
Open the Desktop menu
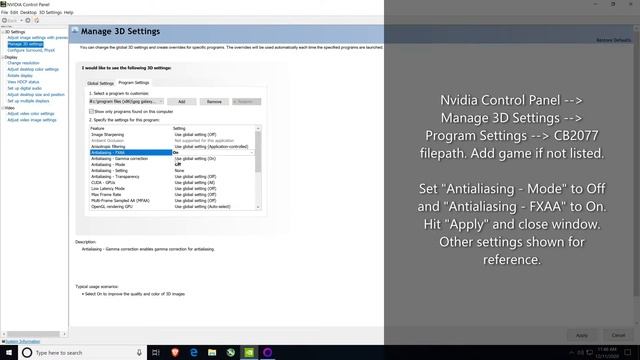click(x=28, y=13)
